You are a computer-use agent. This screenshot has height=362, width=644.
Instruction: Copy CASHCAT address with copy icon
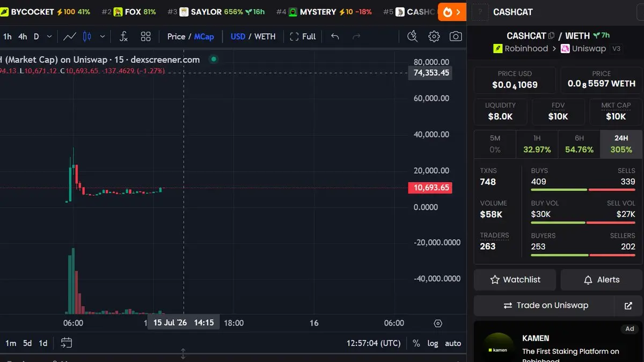[551, 35]
